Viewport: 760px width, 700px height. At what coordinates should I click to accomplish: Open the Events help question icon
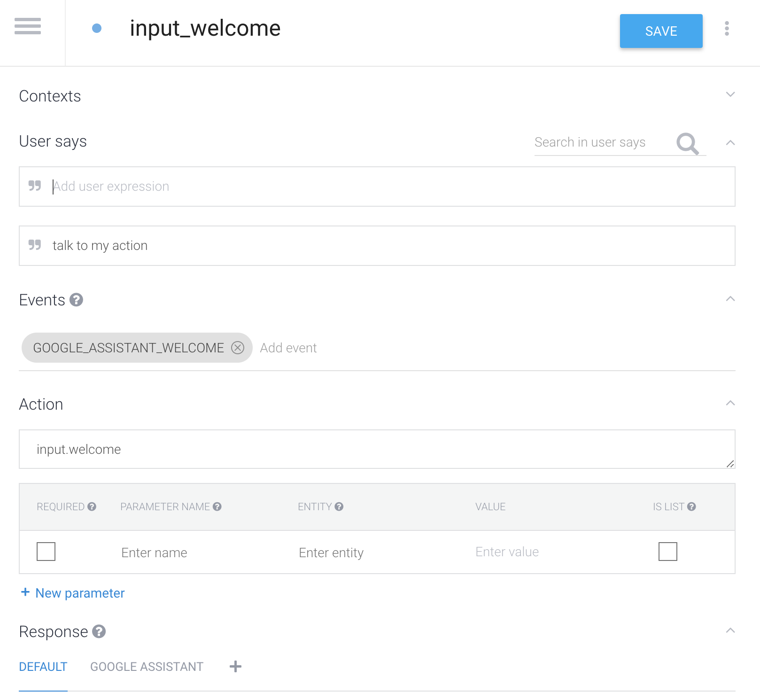(76, 300)
